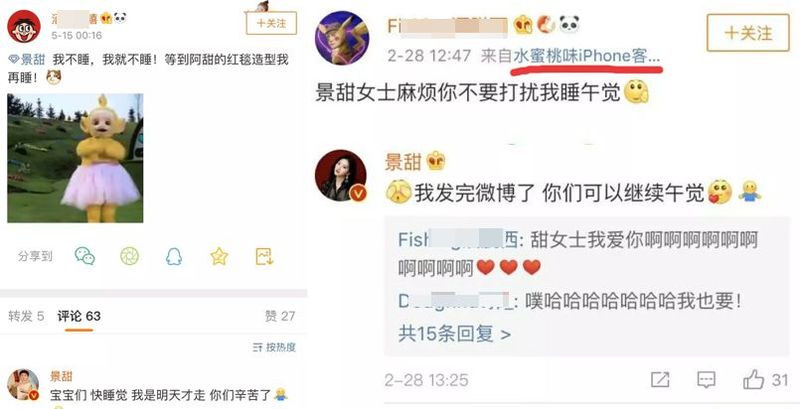This screenshot has height=409, width=800.
Task: Select the 评论 63 tab
Action: 79,316
